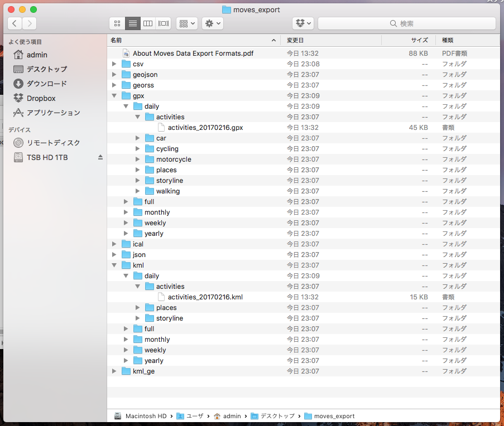Expand the car folder
Viewport: 504px width, 426px height.
(137, 138)
